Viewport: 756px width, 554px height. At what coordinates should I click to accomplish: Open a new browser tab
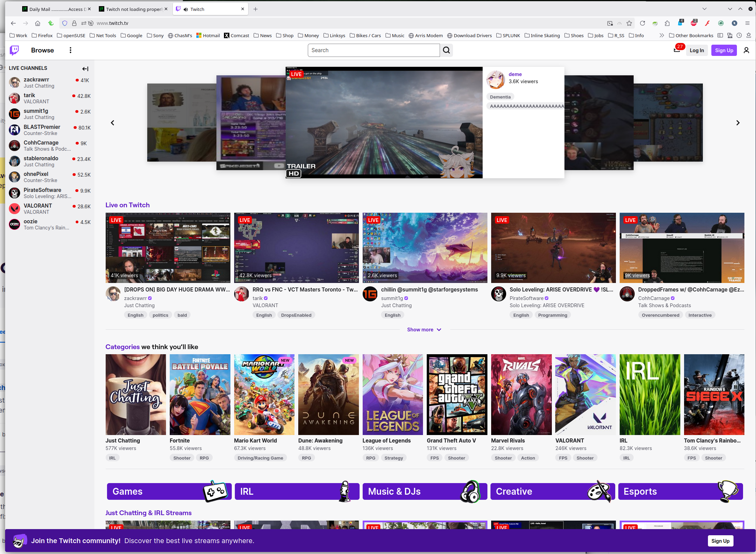pos(255,9)
